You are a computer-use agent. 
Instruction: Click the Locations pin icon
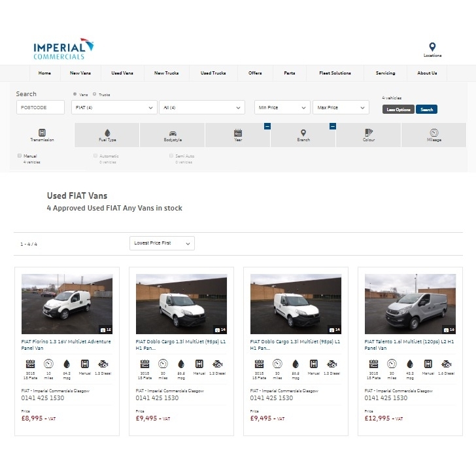coord(432,47)
